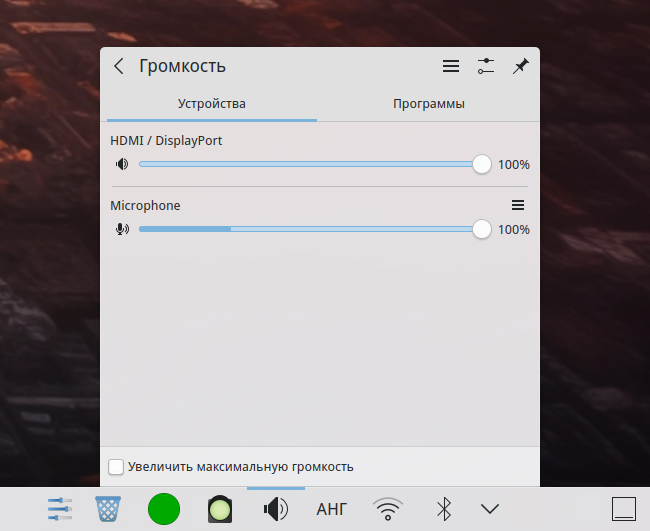
Task: Click the green circle tray icon
Action: coord(164,509)
